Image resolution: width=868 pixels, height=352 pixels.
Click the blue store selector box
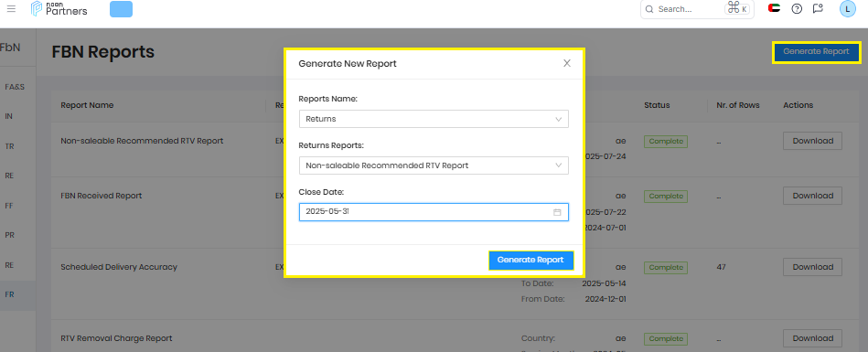pyautogui.click(x=122, y=9)
